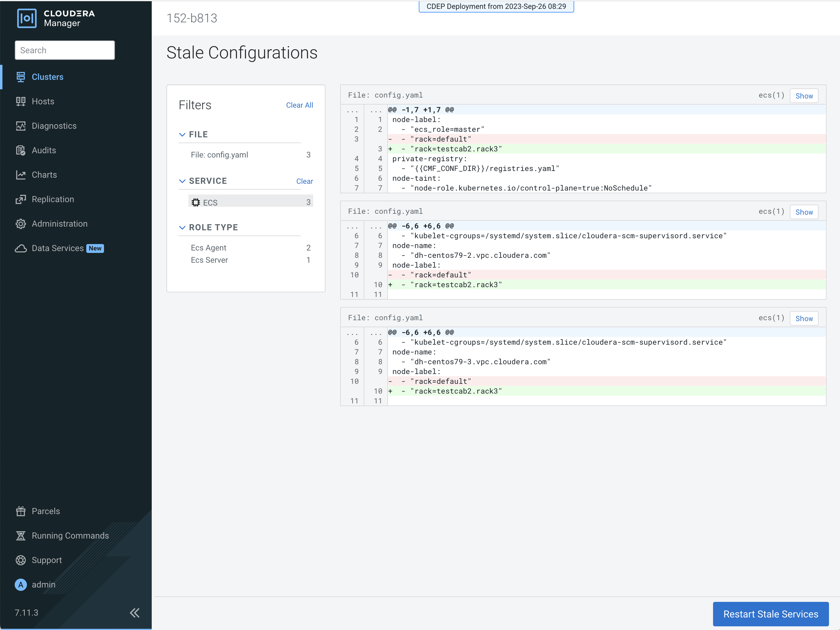Filter by Ecs Server role type
Image resolution: width=840 pixels, height=630 pixels.
[x=209, y=260]
